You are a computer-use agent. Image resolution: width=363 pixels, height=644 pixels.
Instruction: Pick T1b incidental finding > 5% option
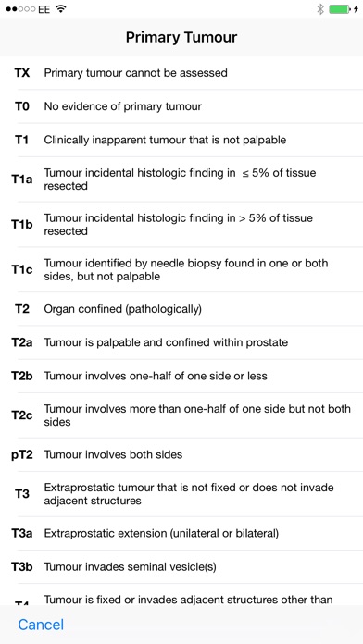click(181, 224)
